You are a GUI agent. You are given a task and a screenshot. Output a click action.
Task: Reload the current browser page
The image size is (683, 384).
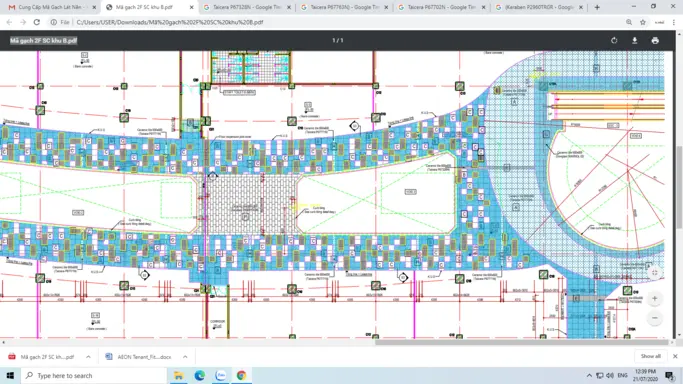click(37, 22)
